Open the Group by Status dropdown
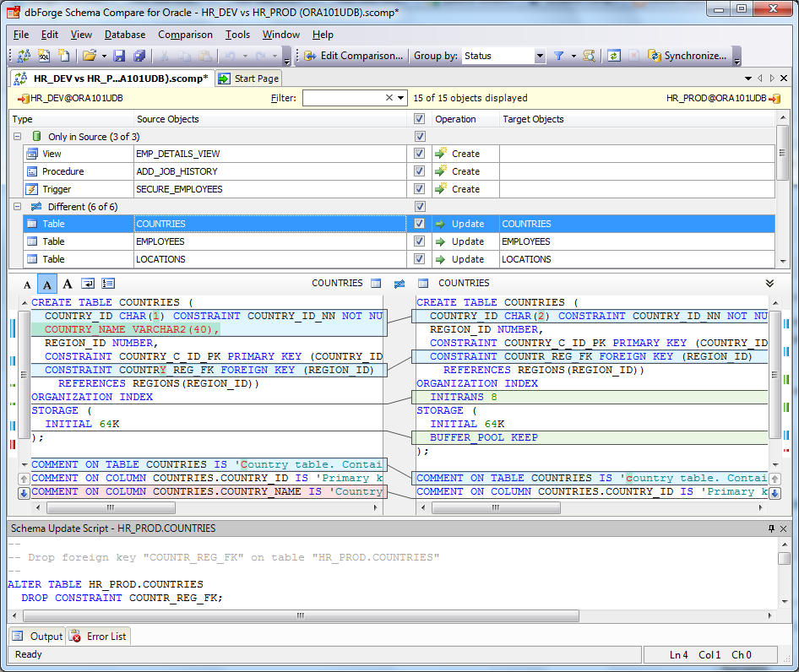The image size is (799, 672). tap(541, 56)
